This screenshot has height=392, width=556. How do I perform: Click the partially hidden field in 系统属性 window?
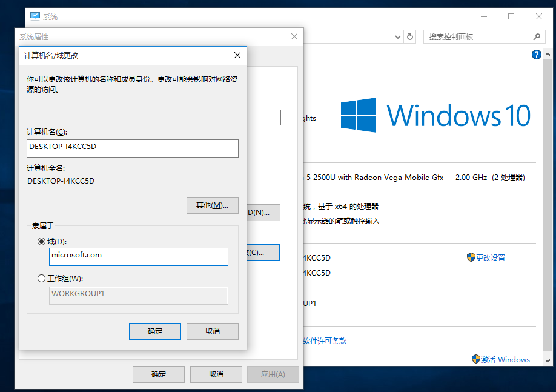(264, 118)
